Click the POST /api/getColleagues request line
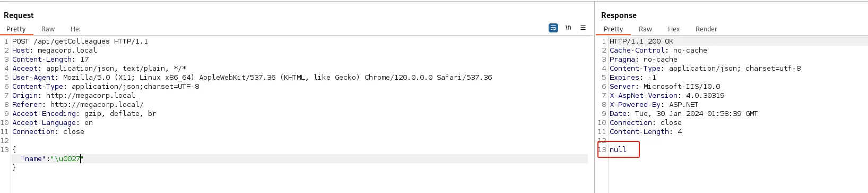The width and height of the screenshot is (868, 193). [80, 41]
